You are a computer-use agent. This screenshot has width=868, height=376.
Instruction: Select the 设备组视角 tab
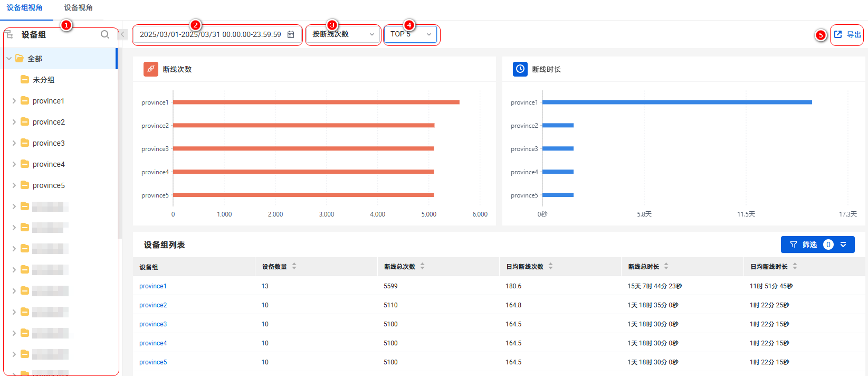coord(25,8)
